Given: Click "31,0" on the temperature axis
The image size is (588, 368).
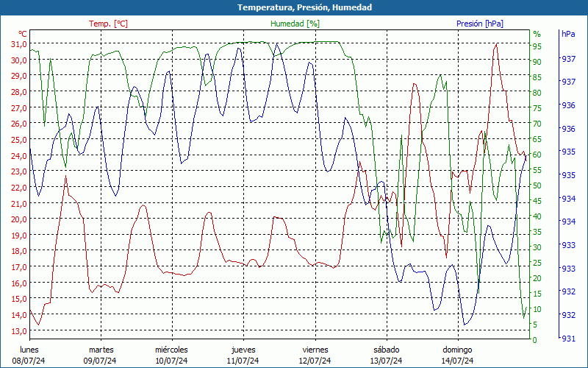Looking at the screenshot, I should point(19,44).
